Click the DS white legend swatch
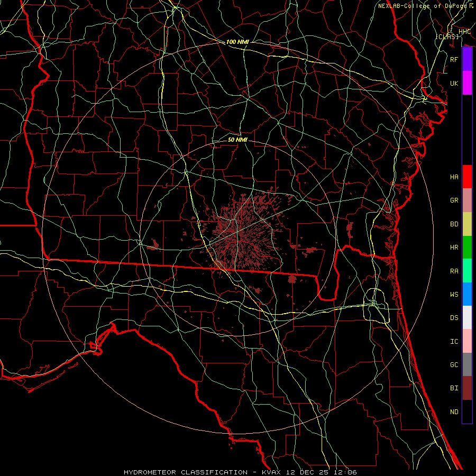 click(x=467, y=317)
